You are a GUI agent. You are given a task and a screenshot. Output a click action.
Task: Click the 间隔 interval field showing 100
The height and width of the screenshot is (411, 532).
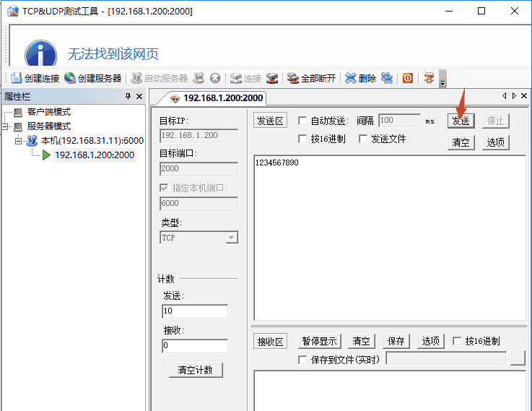click(400, 121)
